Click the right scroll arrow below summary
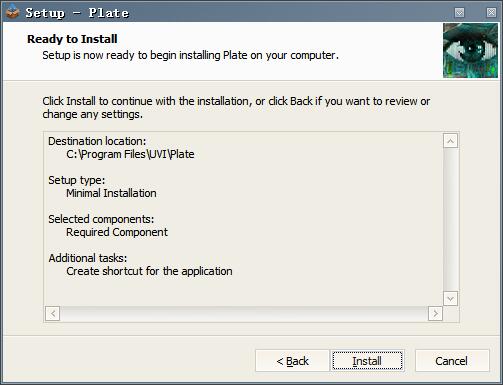Image resolution: width=503 pixels, height=385 pixels. point(435,313)
